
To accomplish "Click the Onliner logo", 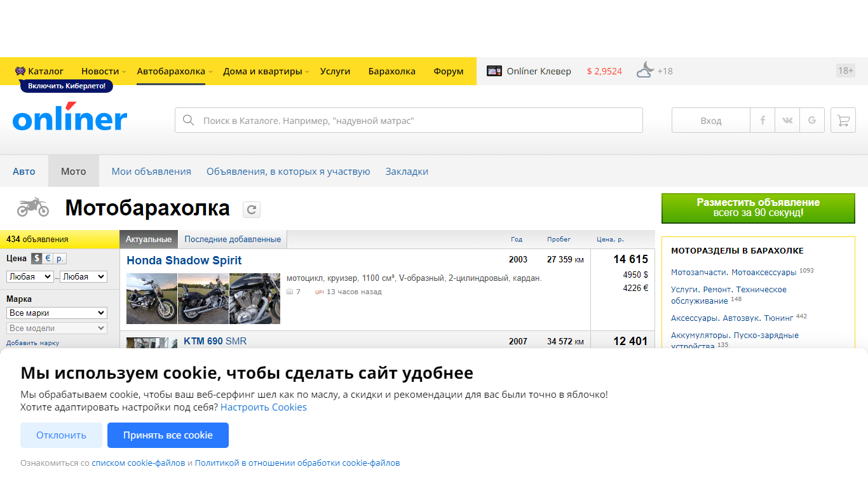I will (x=70, y=118).
